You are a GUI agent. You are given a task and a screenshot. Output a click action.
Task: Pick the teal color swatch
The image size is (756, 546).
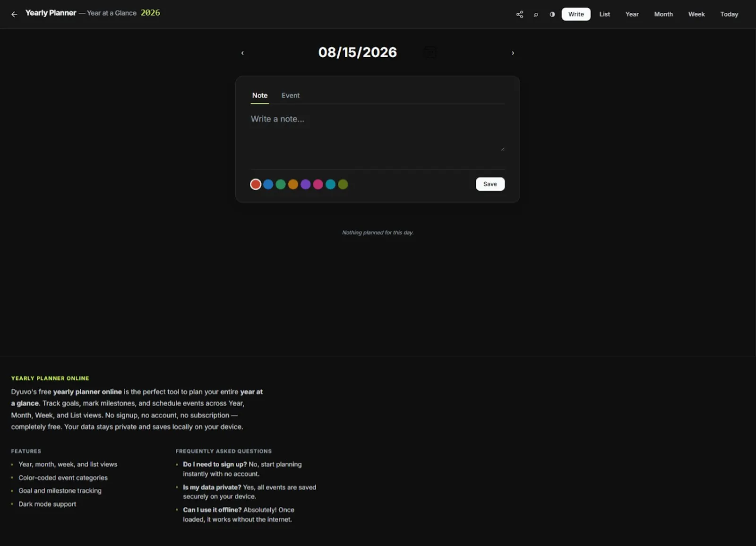[331, 184]
